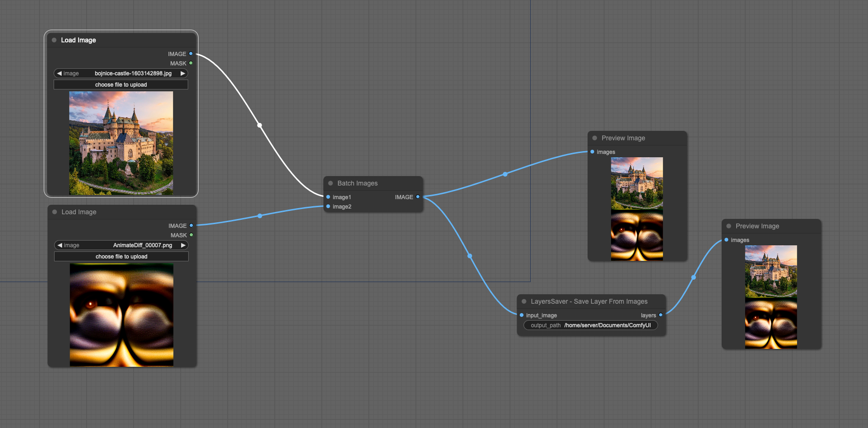Image resolution: width=868 pixels, height=428 pixels.
Task: Select next image with right arrow beside AnimateDiff_00007.png
Action: 183,245
